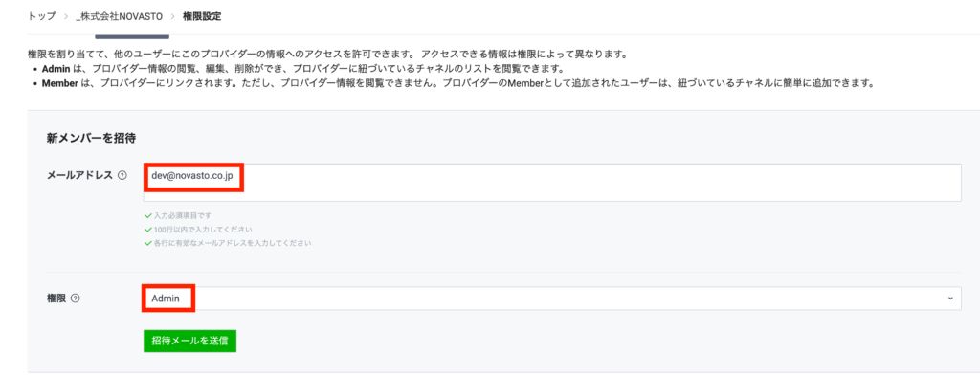
Task: Click green check next to 各行に有効なメールアドレス hint
Action: pyautogui.click(x=148, y=243)
